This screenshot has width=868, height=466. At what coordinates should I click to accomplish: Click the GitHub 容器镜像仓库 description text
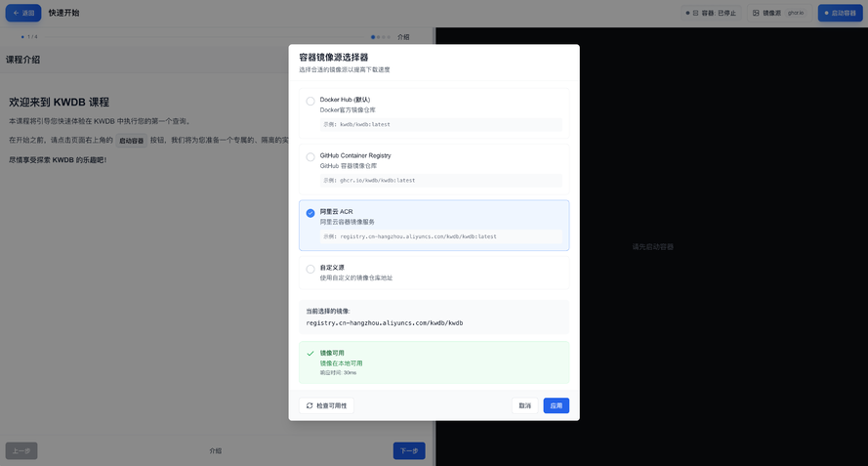point(348,166)
